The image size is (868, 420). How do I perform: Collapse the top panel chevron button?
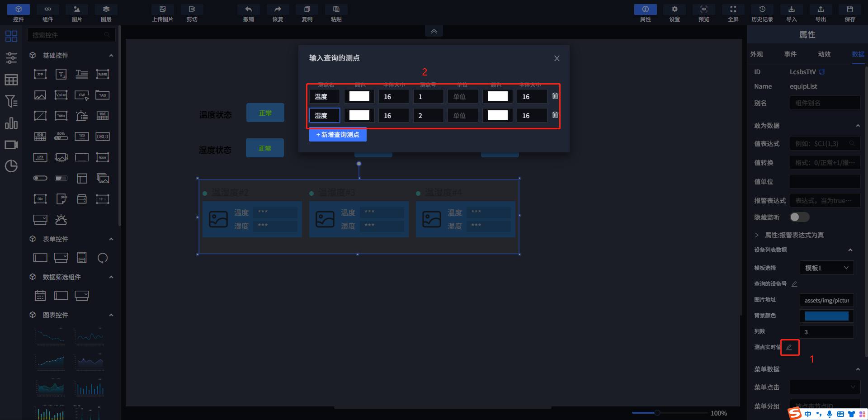coord(434,31)
